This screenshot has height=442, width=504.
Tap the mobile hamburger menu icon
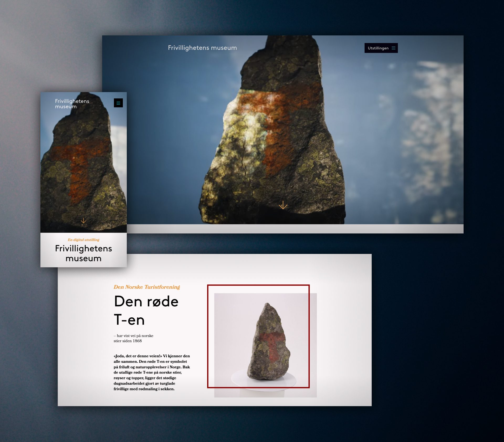118,103
